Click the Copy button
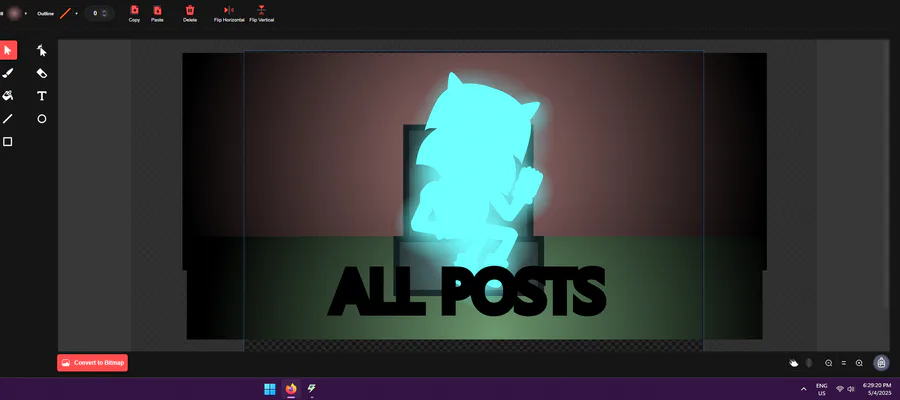The height and width of the screenshot is (400, 900). 134,13
